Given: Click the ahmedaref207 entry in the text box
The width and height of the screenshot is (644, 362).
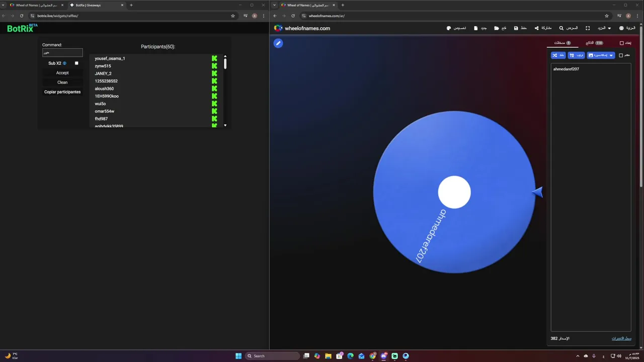Looking at the screenshot, I should [566, 69].
